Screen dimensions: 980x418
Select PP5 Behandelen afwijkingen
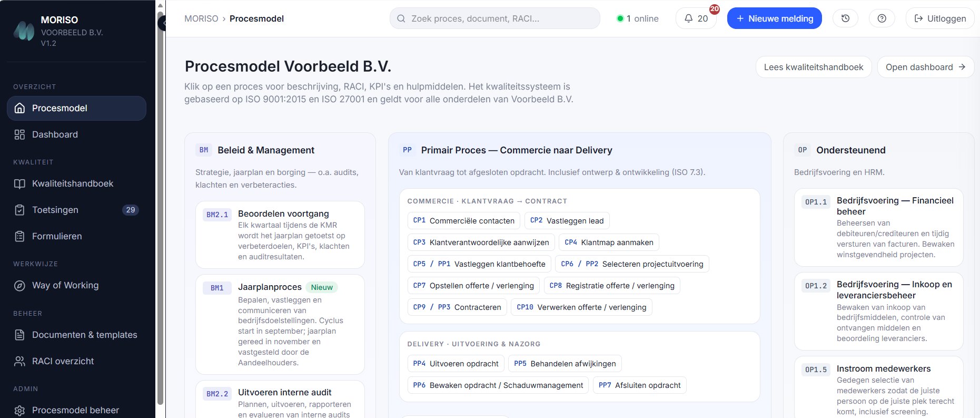pos(565,363)
